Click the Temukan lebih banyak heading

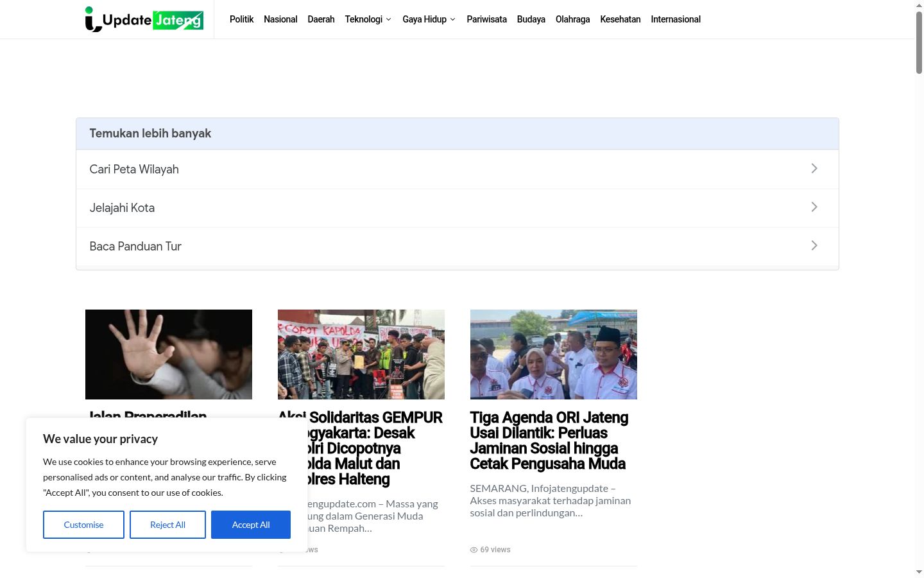click(150, 134)
